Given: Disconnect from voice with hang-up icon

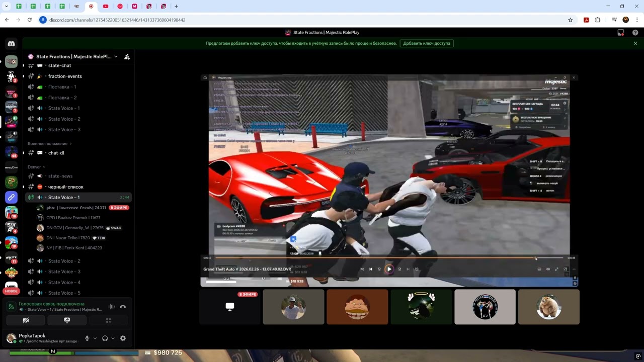Looking at the screenshot, I should click(123, 307).
